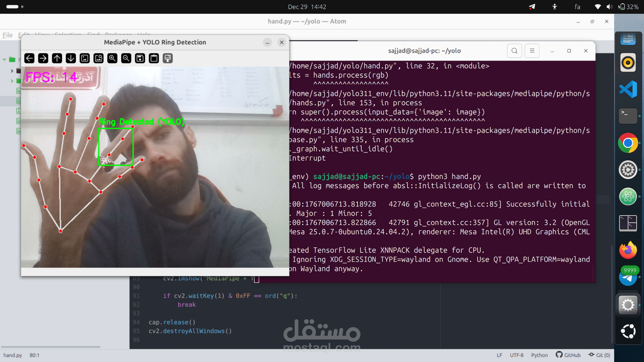Save the current frame image
644x362 pixels.
[140, 58]
